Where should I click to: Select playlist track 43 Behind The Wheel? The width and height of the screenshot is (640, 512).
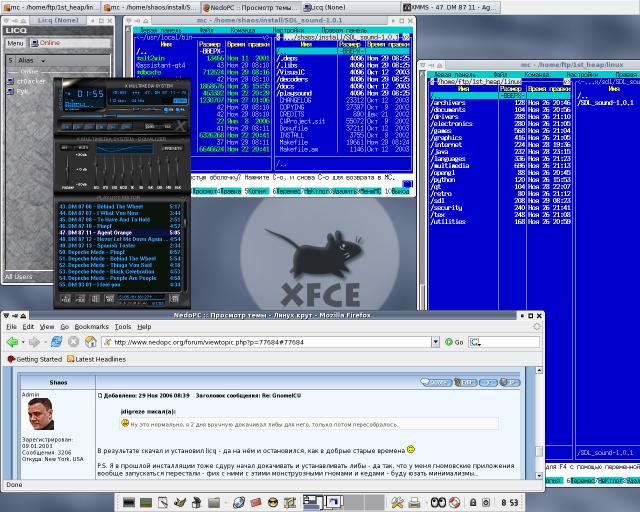120,207
